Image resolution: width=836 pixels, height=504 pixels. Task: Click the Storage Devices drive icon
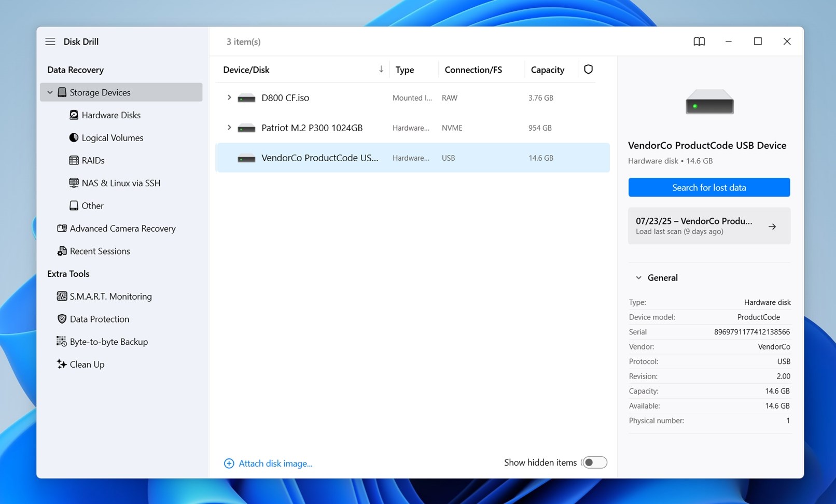pyautogui.click(x=62, y=92)
